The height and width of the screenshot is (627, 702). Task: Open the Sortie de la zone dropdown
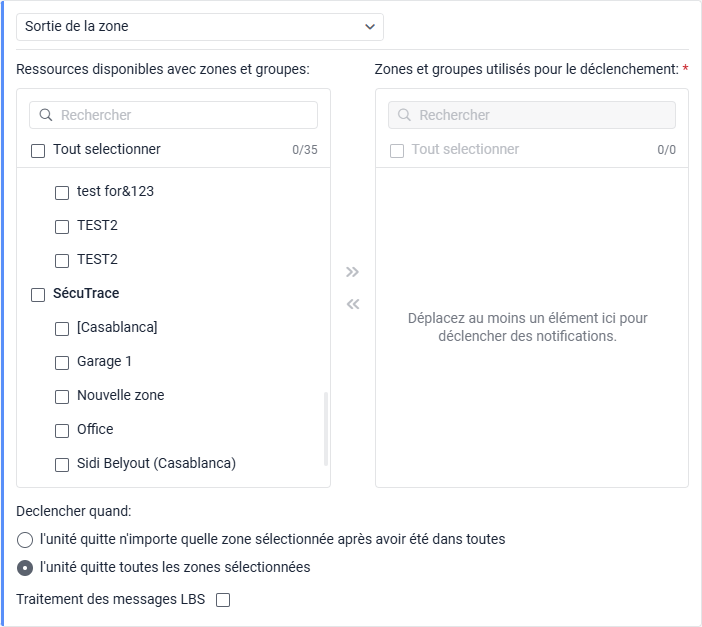pos(200,26)
